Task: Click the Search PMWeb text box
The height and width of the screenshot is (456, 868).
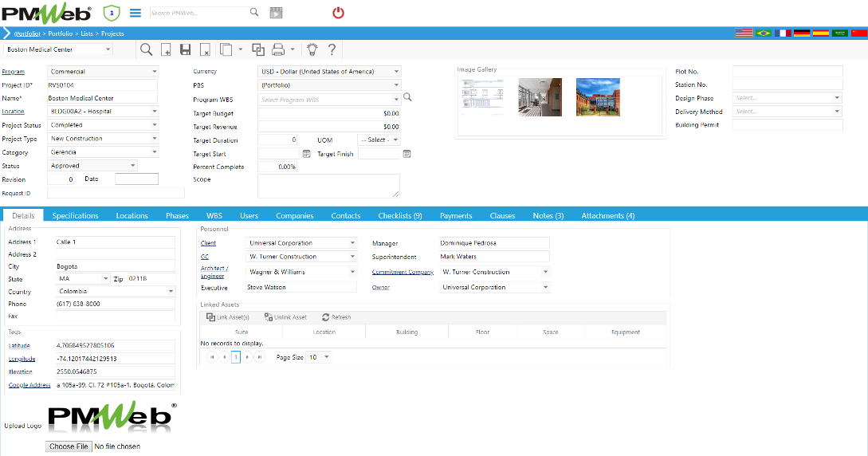Action: coord(198,13)
